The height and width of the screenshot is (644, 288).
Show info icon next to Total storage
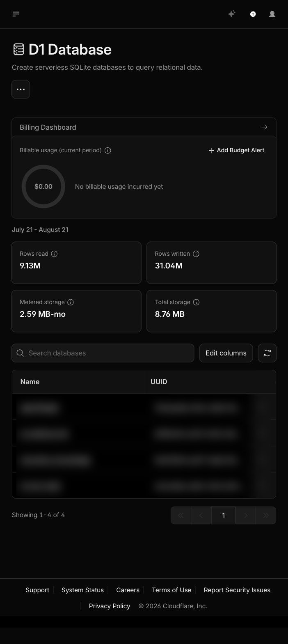tap(197, 302)
